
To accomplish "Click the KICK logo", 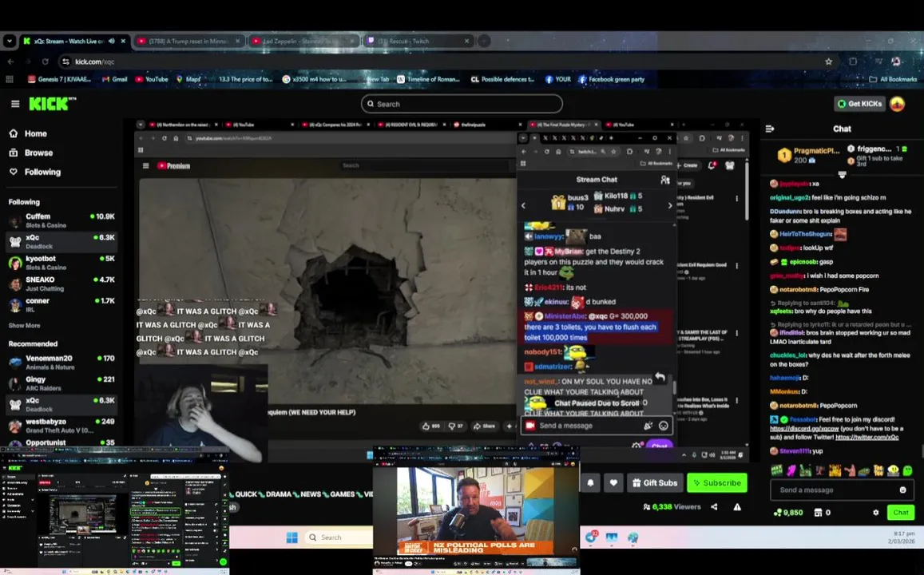I will click(52, 104).
